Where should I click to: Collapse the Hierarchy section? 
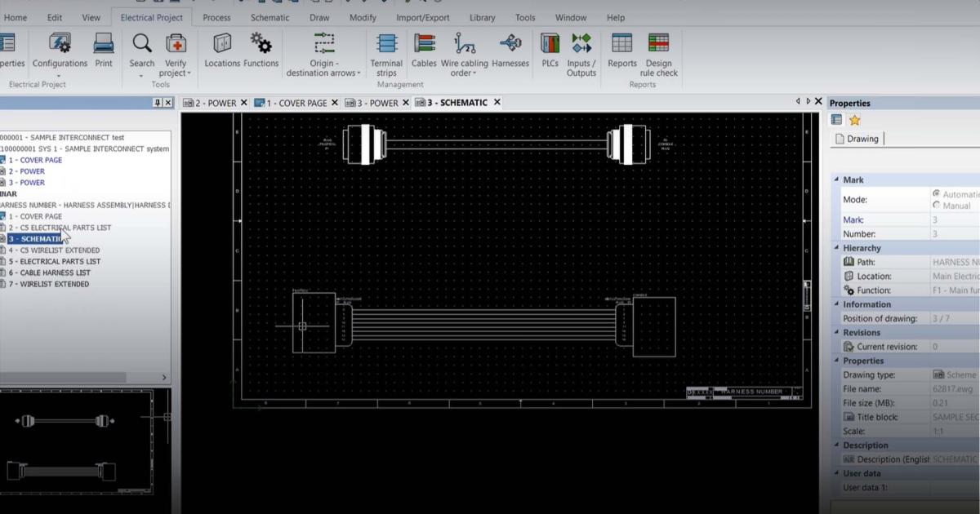(835, 248)
